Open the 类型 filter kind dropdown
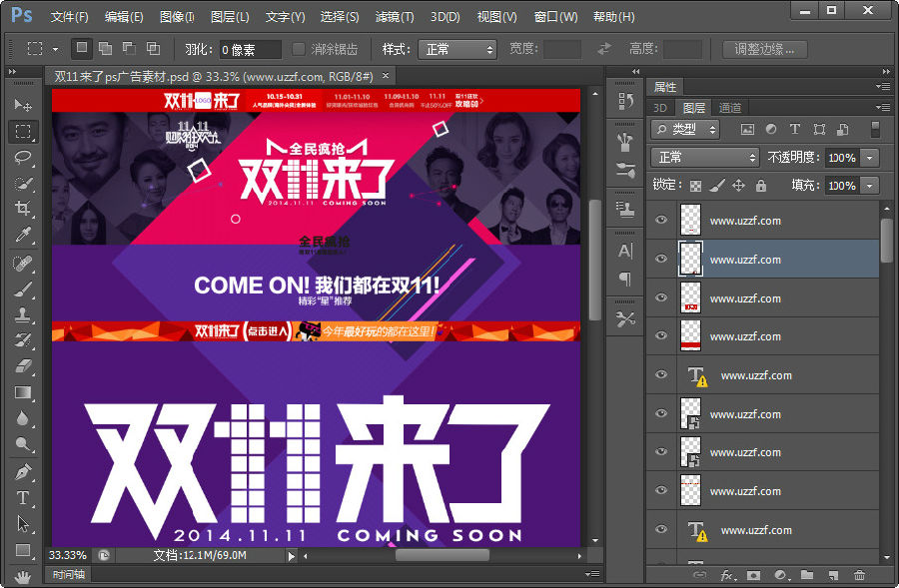The width and height of the screenshot is (899, 588). [685, 130]
